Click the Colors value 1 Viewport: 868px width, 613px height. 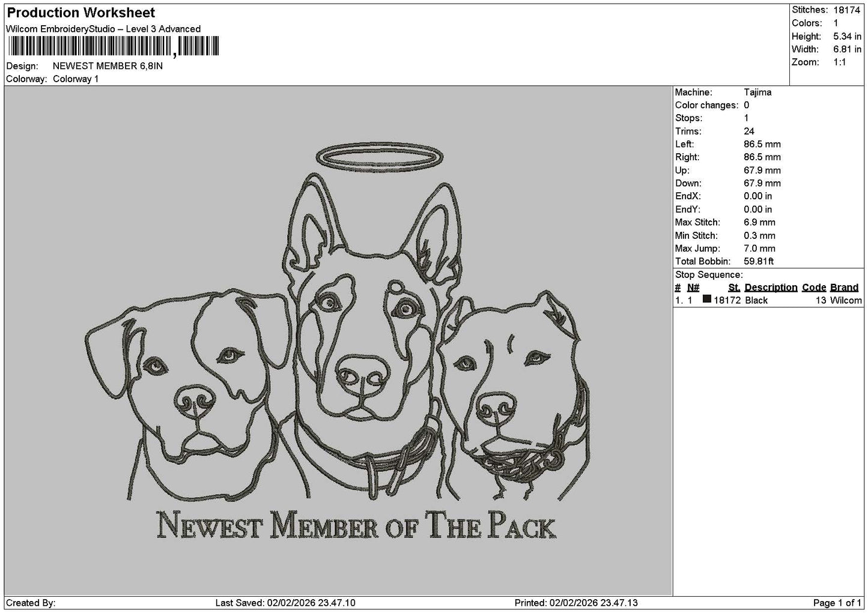[x=836, y=23]
